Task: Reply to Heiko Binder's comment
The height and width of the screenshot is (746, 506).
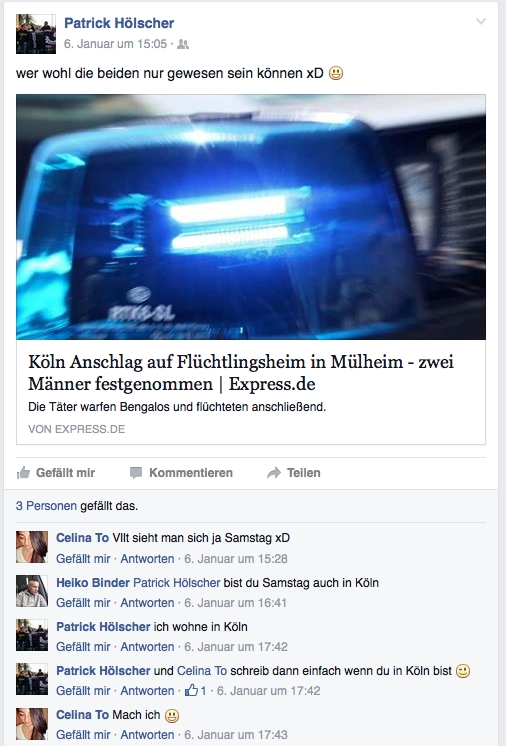Action: [x=147, y=603]
